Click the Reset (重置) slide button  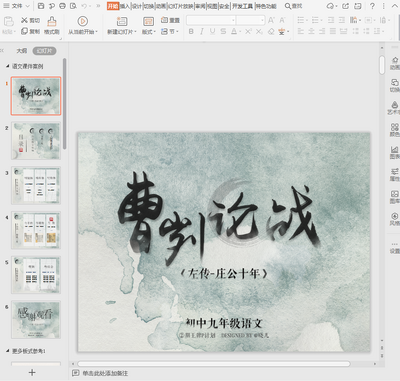170,20
